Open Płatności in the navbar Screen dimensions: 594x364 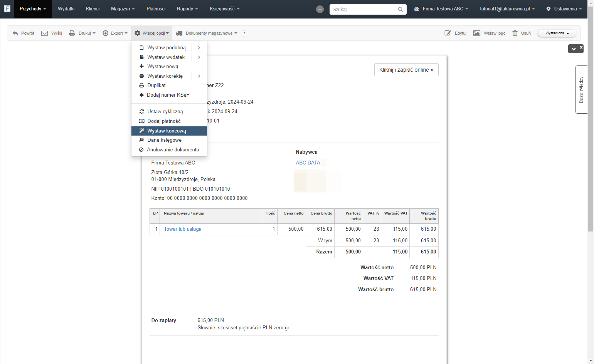click(156, 9)
